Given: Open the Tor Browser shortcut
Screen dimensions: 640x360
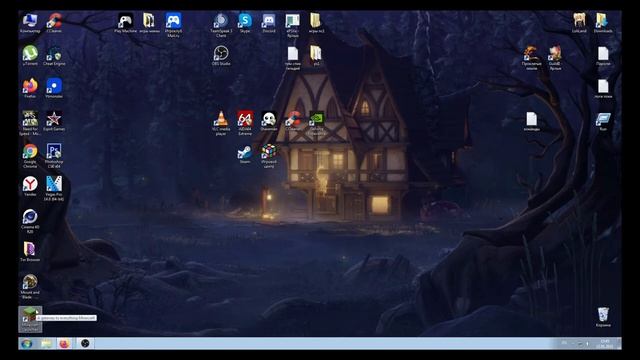Looking at the screenshot, I should click(30, 251).
